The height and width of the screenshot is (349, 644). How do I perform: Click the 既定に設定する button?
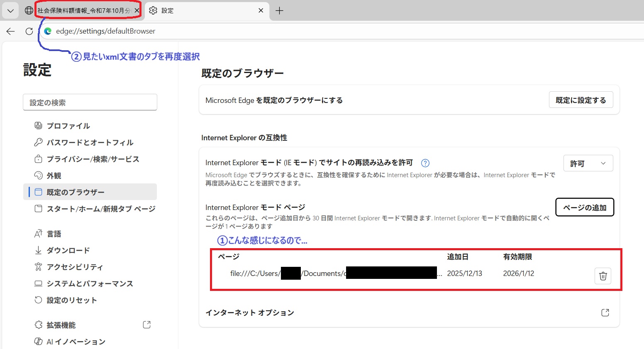click(581, 100)
